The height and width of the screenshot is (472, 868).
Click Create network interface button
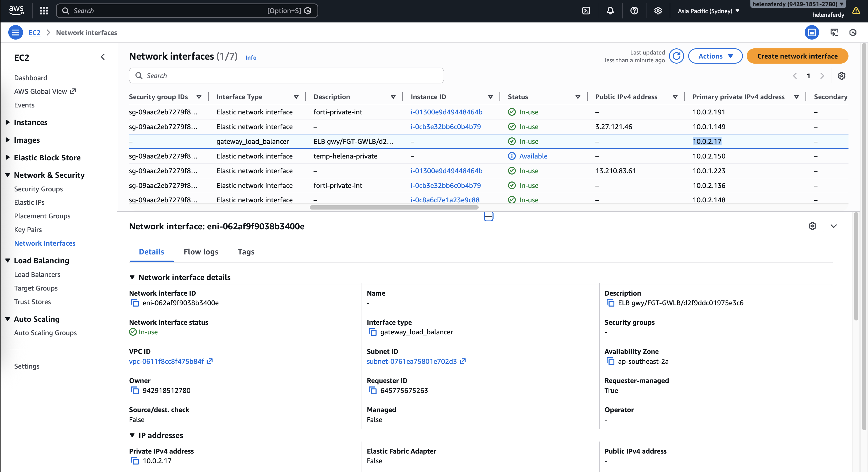pyautogui.click(x=797, y=56)
